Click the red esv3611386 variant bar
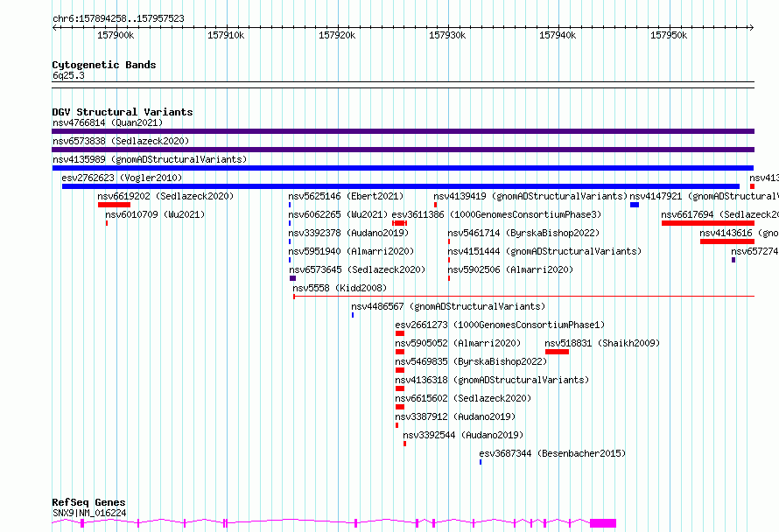Image resolution: width=779 pixels, height=532 pixels. 399,223
